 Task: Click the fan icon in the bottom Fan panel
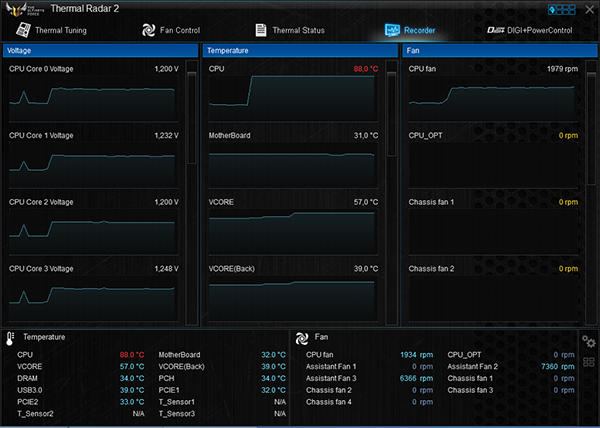(302, 338)
